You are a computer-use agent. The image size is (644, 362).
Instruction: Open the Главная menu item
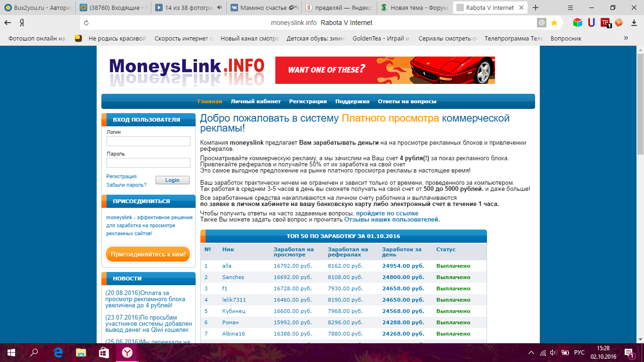click(x=210, y=101)
